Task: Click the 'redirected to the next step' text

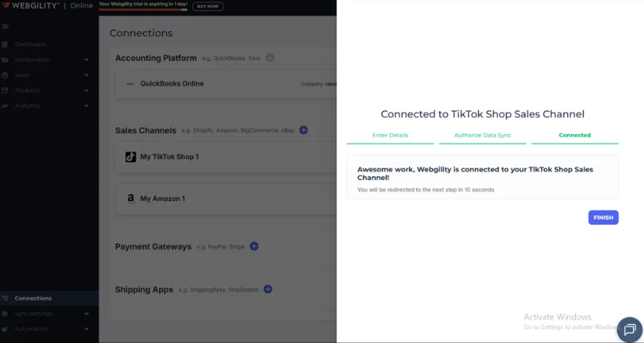Action: point(426,189)
